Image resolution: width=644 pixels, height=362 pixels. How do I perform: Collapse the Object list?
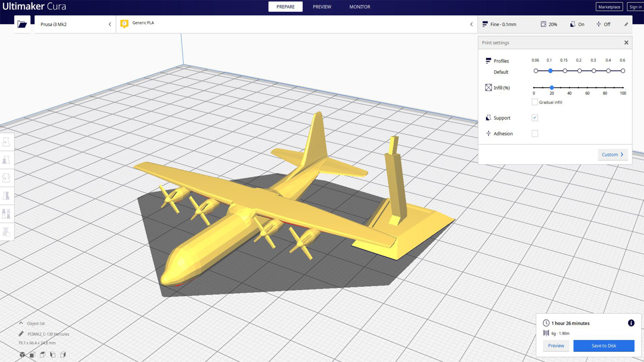(x=21, y=323)
